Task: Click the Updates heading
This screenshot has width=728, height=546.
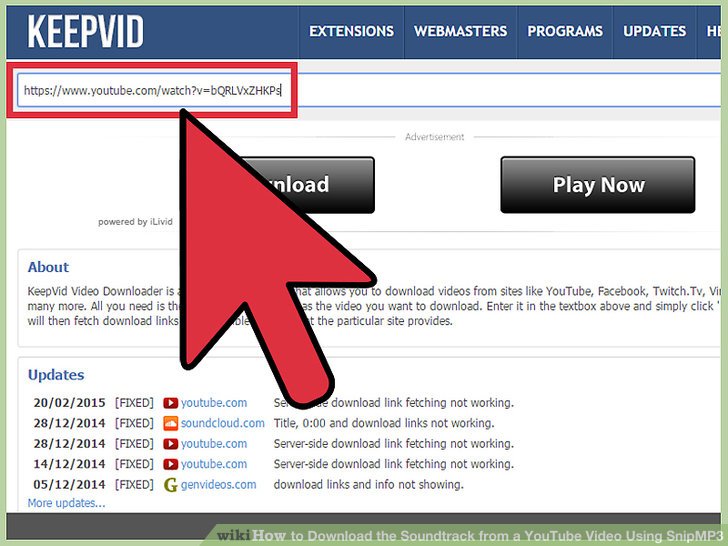Action: tap(56, 375)
